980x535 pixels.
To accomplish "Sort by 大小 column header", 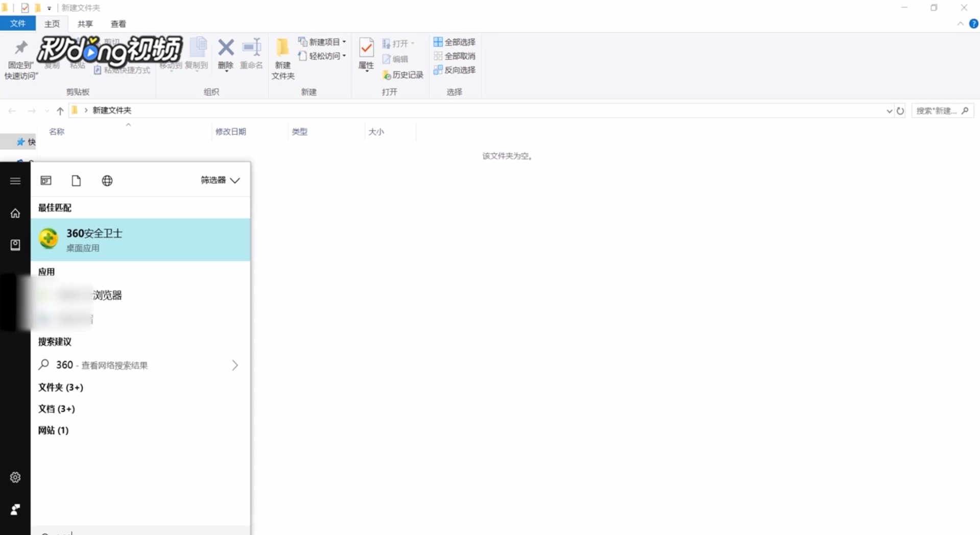I will click(376, 132).
